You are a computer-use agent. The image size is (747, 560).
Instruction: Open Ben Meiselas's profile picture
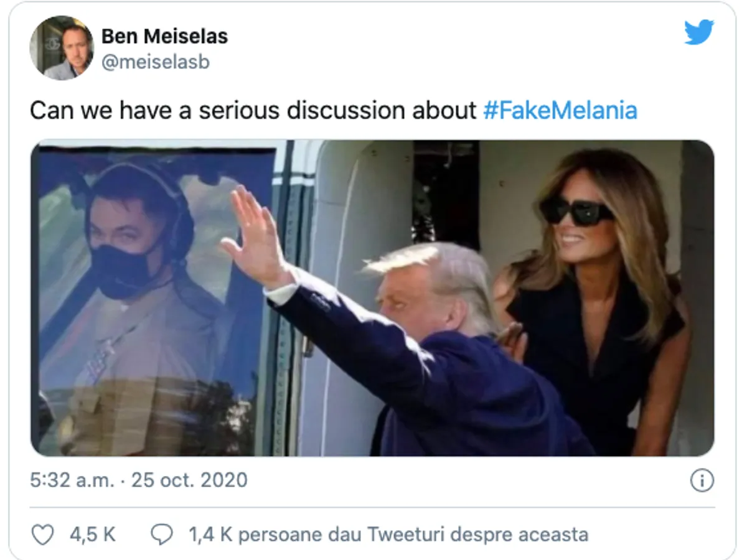tap(61, 48)
